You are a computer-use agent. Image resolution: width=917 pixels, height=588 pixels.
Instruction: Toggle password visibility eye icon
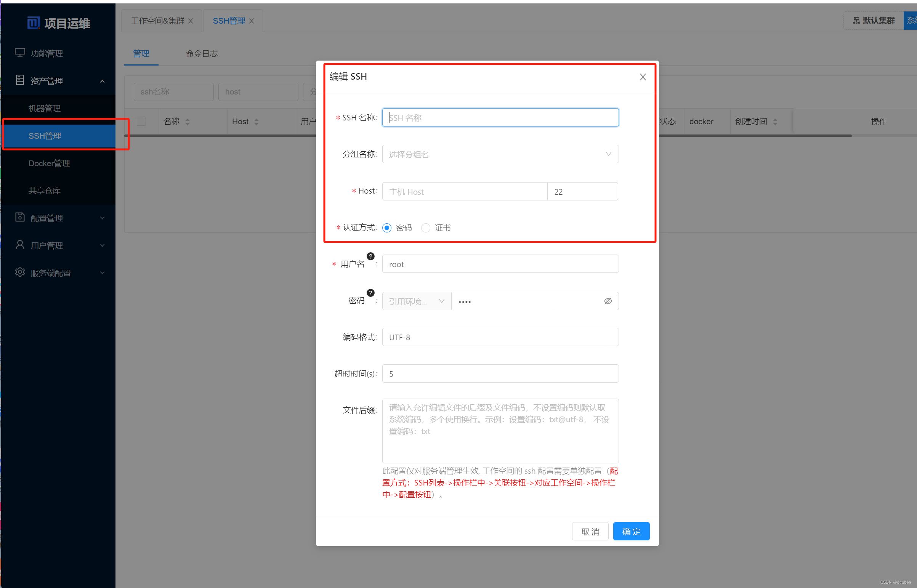click(608, 301)
